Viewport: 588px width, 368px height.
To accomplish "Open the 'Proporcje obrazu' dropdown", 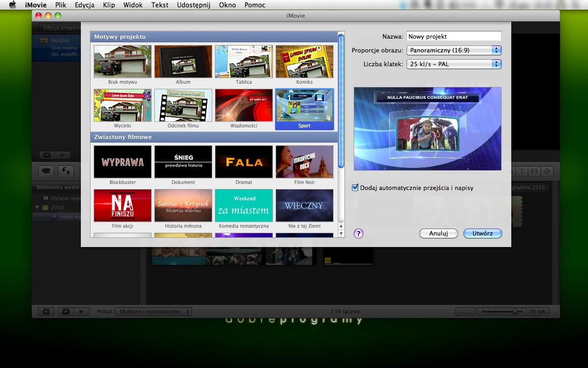I will [453, 50].
